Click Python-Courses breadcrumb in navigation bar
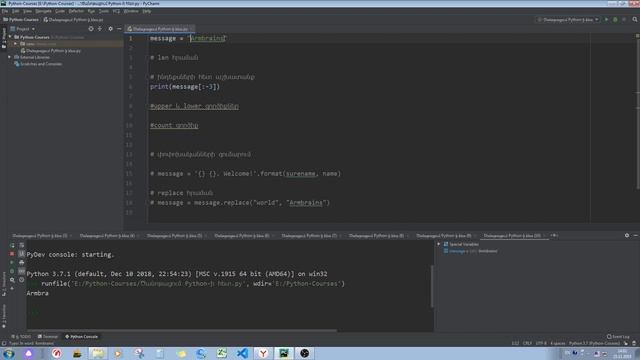 (x=21, y=20)
